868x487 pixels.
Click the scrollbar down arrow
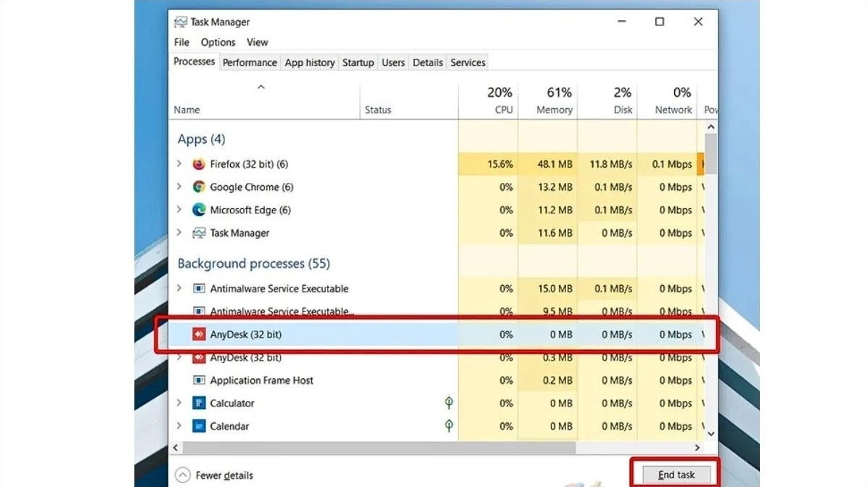pos(711,432)
